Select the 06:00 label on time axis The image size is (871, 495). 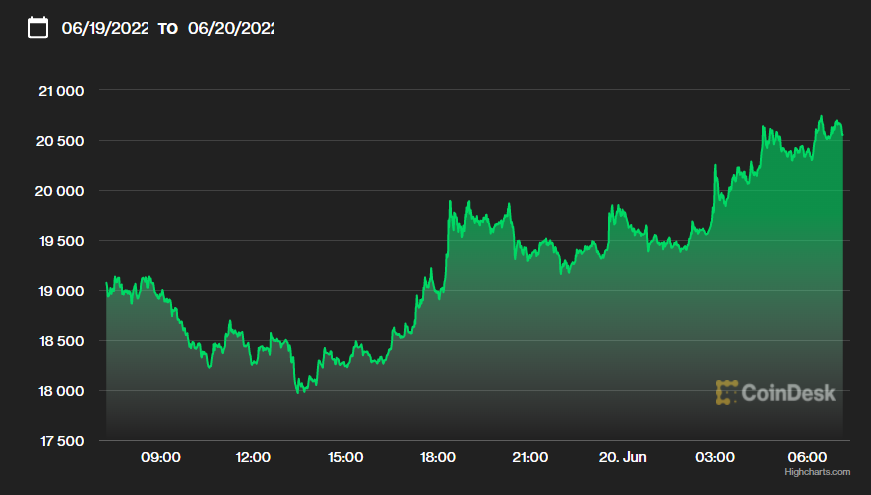(807, 457)
